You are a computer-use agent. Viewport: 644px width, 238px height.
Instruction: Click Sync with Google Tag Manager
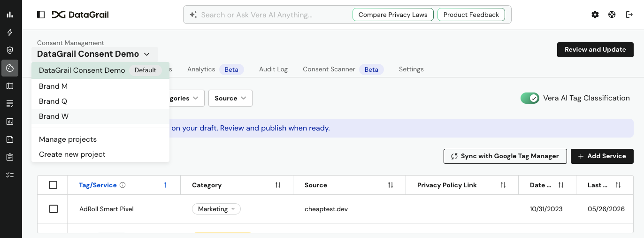click(x=505, y=156)
